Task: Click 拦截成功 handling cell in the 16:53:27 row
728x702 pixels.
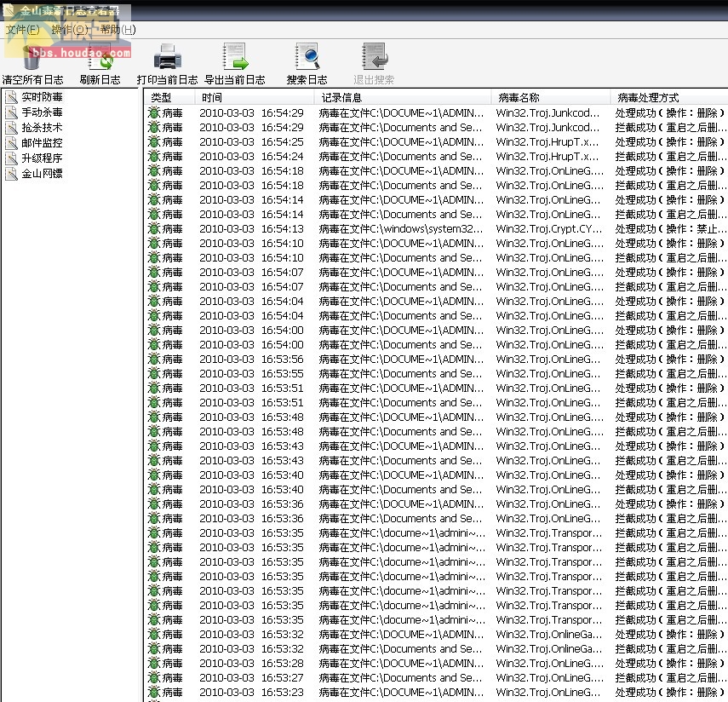Action: coord(671,678)
